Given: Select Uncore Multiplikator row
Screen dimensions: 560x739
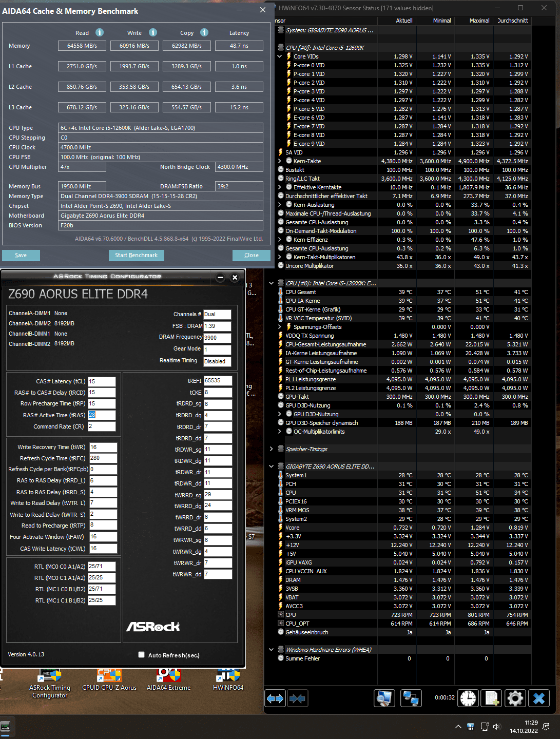Looking at the screenshot, I should 404,266.
